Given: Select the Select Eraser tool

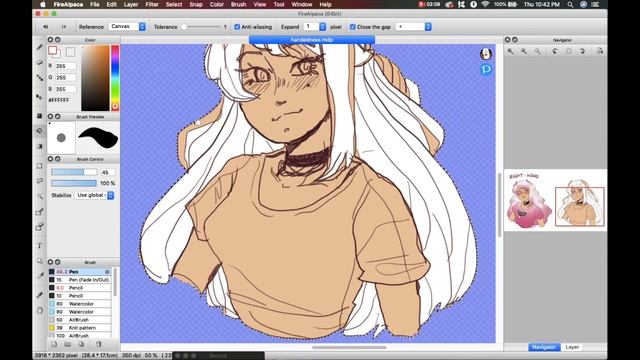Looking at the screenshot, I should pos(40,227).
